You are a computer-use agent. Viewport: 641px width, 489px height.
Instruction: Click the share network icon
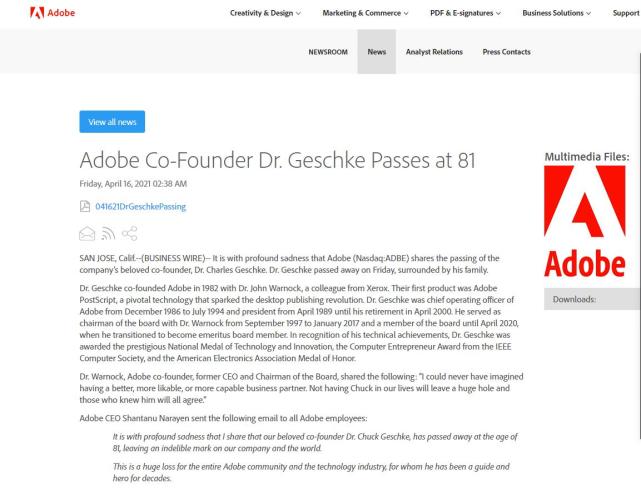pos(130,233)
